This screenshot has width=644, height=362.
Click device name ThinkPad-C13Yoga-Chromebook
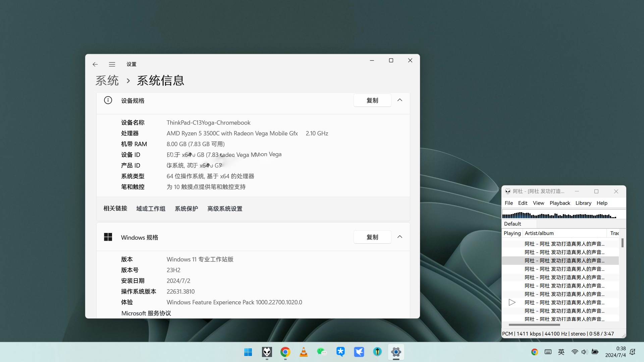click(x=209, y=123)
